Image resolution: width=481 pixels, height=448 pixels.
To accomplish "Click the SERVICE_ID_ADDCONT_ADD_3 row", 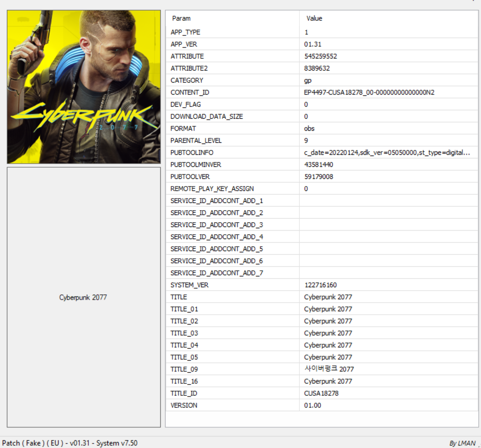I will tap(321, 225).
